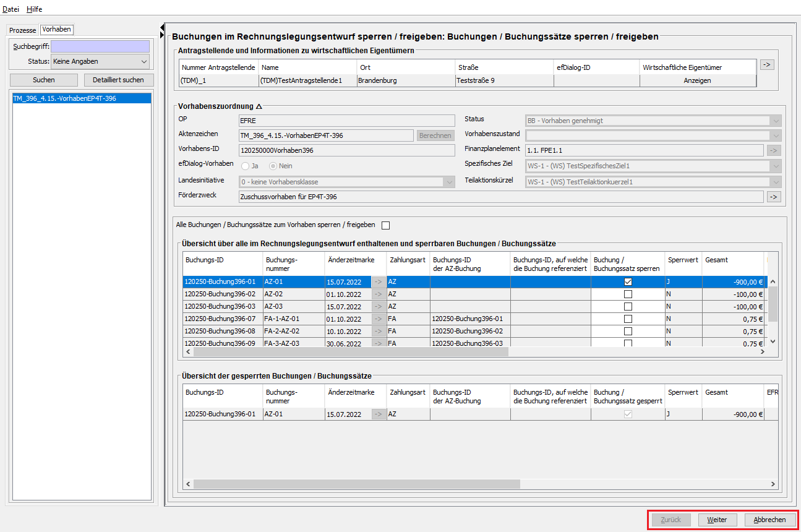Screen dimensions: 801x532
Task: Click arrow button next to Wirtschaftliche Eigentümer table
Action: [x=767, y=64]
